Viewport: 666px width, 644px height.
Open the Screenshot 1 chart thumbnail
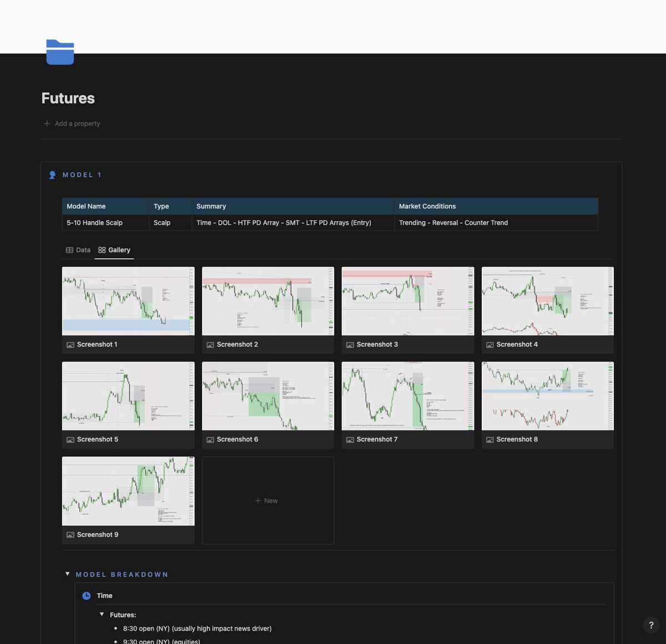pyautogui.click(x=128, y=301)
